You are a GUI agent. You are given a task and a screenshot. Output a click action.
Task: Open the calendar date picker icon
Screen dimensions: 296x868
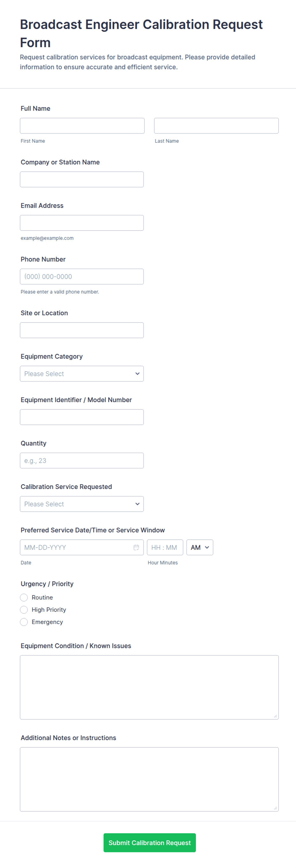136,547
